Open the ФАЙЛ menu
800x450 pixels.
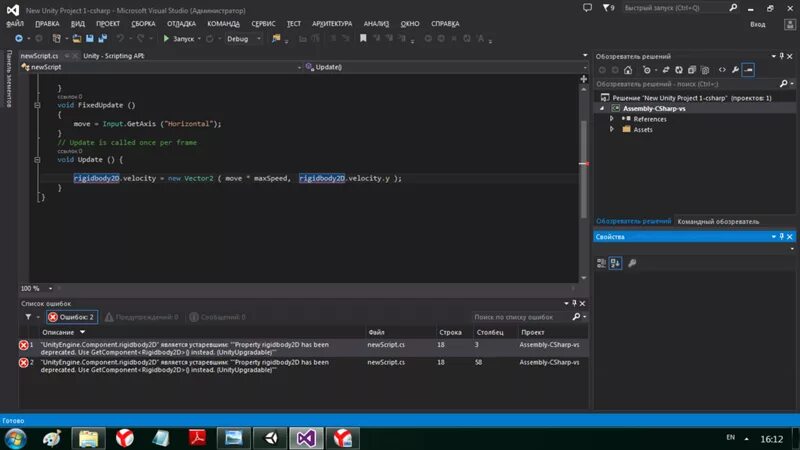[15, 23]
